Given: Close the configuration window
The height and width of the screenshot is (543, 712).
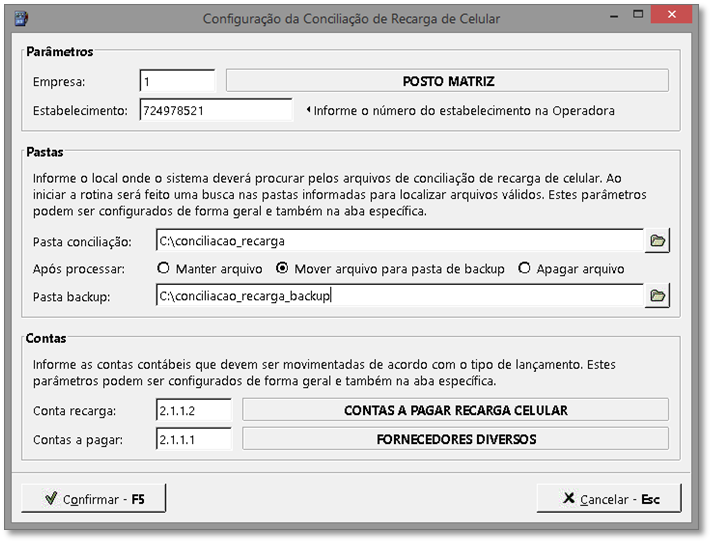Looking at the screenshot, I should (x=672, y=15).
